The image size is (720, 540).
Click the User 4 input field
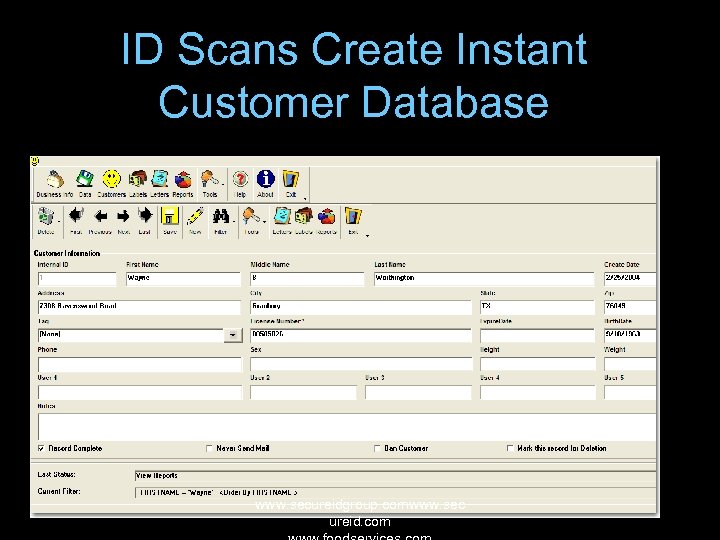click(537, 392)
